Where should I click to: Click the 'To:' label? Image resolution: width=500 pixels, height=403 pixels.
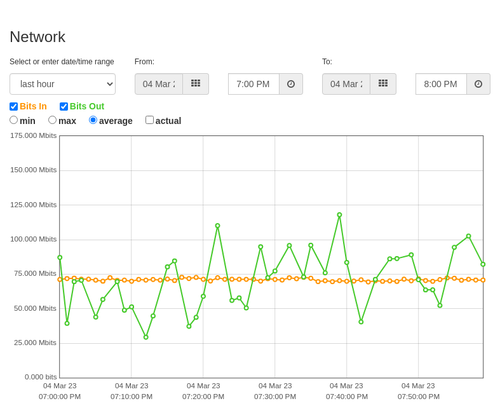327,62
